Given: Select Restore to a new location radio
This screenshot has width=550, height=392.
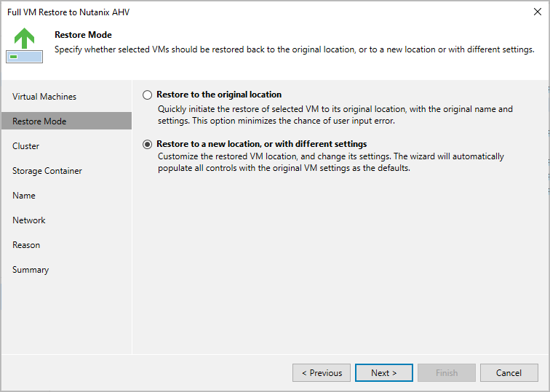Looking at the screenshot, I should coord(148,144).
